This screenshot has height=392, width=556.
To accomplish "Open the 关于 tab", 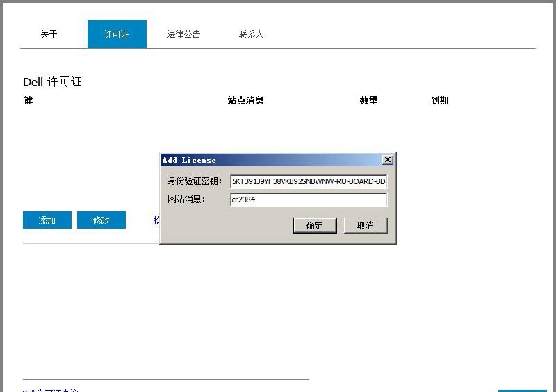I will (x=49, y=34).
